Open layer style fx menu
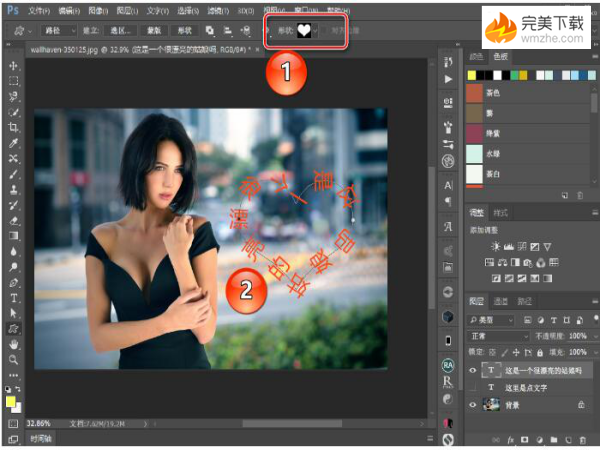Viewport: 600px width, 450px height. (510, 440)
